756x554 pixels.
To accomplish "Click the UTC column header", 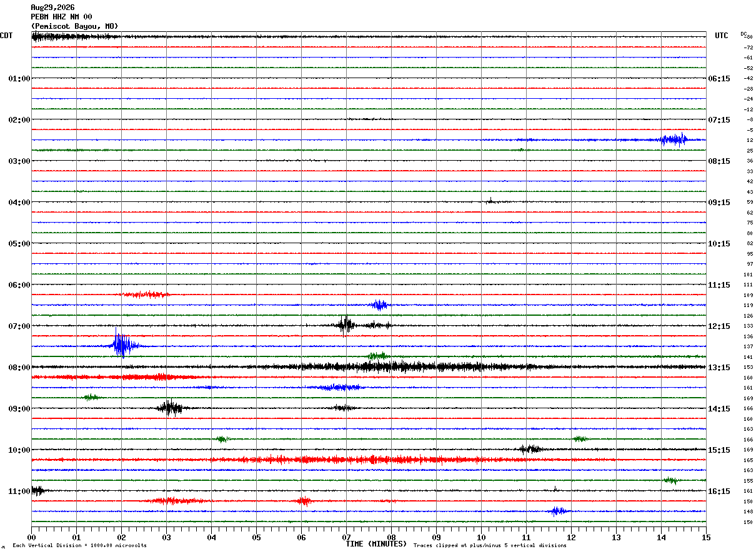I will coord(722,36).
